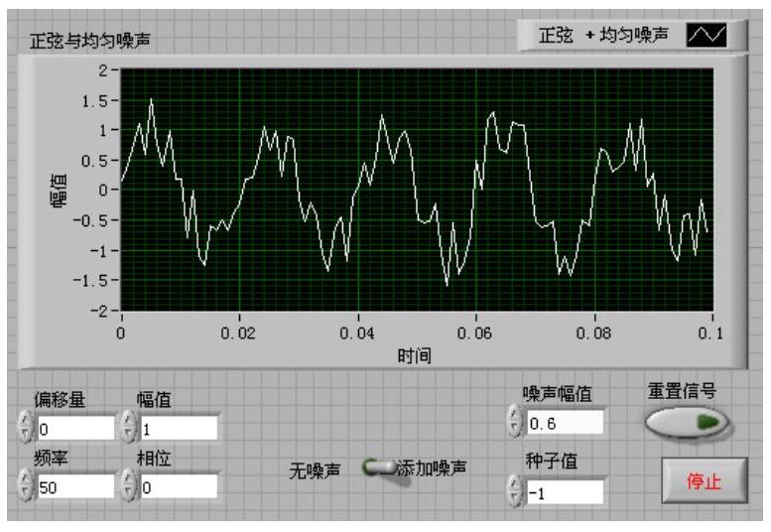Click the 正弦 + 均匀噪声 legend label
The image size is (771, 532).
click(603, 36)
